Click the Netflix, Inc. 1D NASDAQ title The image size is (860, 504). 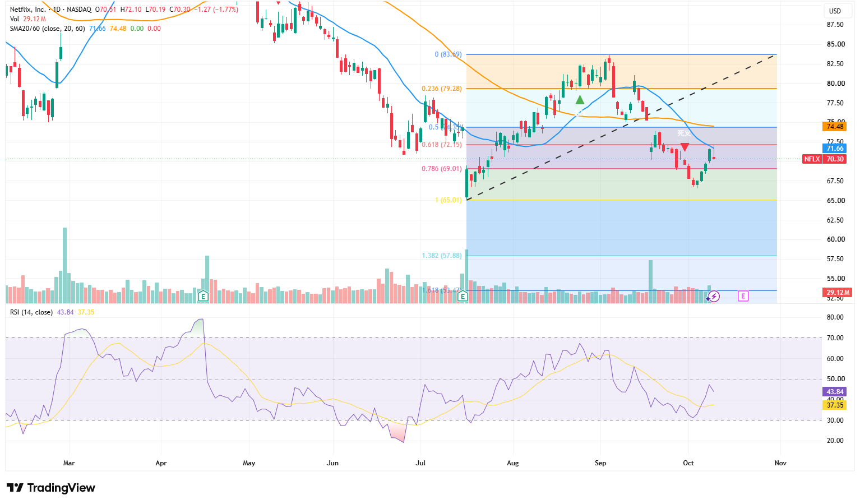coord(51,10)
